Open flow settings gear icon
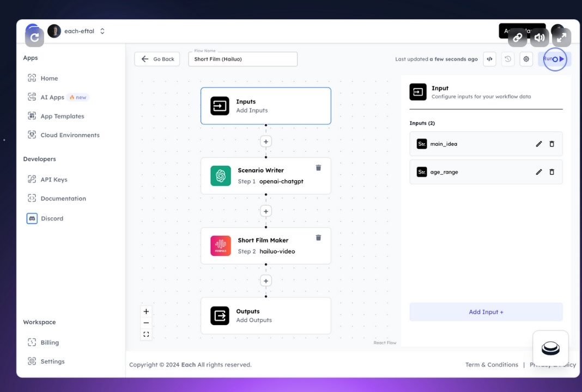 click(526, 59)
